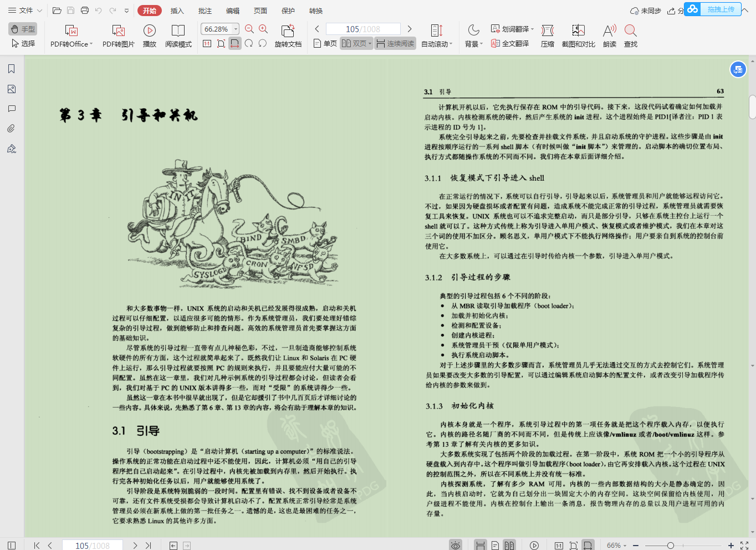Switch to 单页 single page view
Image resolution: width=756 pixels, height=550 pixels.
tap(325, 43)
